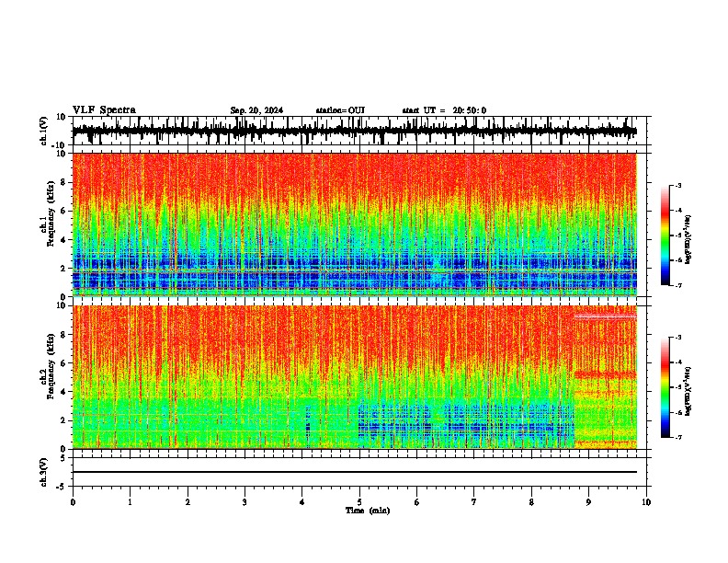Click time axis tick '0'
This screenshot has width=728, height=563.
pos(73,502)
